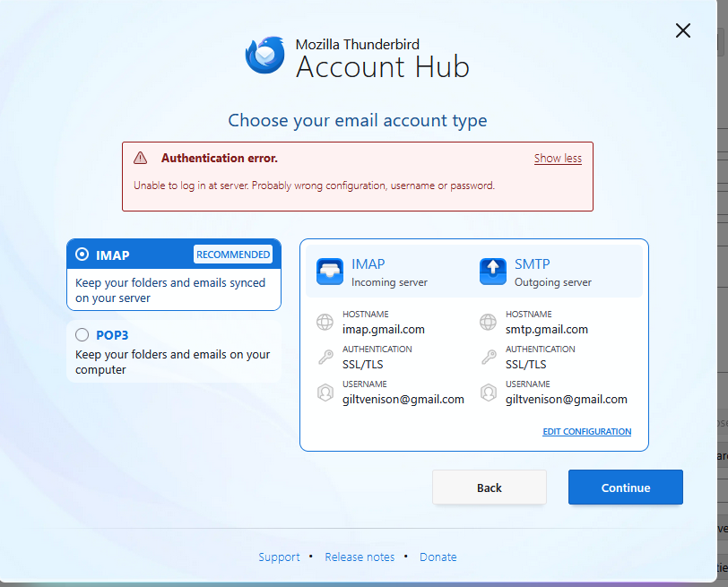Click the SMTP username giltvenison@gmail.com
The height and width of the screenshot is (587, 728).
click(x=566, y=400)
